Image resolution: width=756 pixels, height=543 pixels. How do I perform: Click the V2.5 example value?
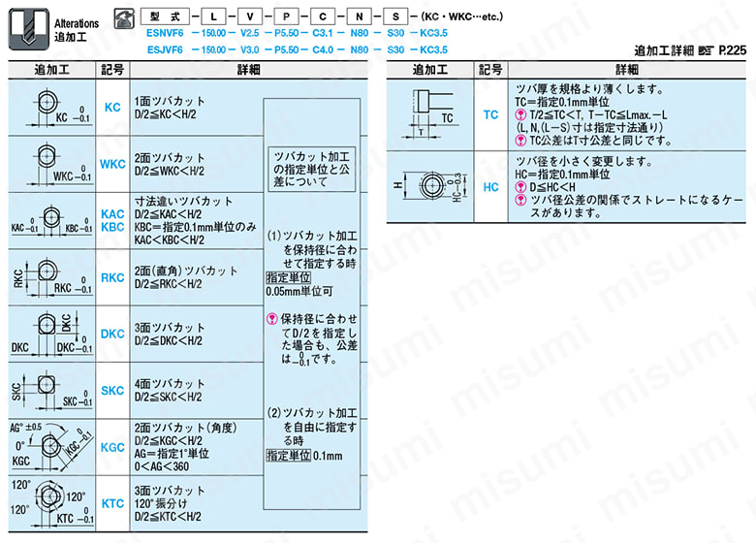[250, 33]
